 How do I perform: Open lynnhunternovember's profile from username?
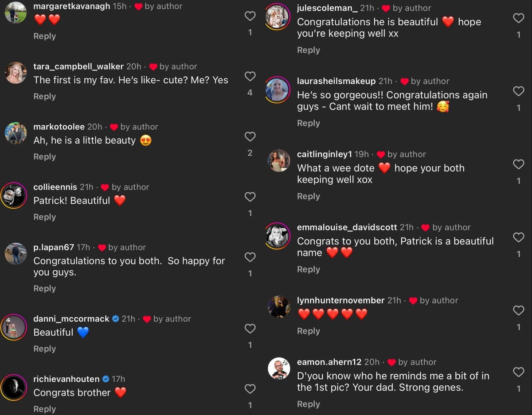pos(340,300)
